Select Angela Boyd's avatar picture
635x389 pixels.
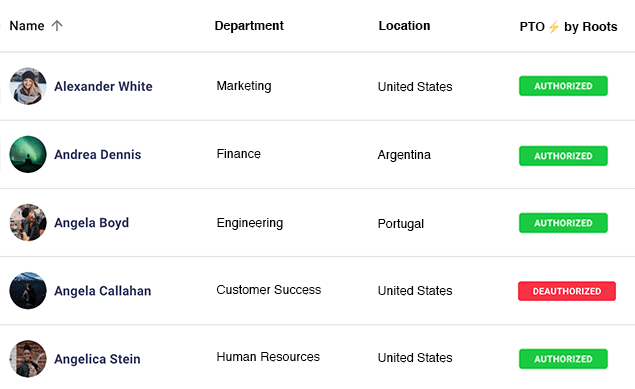pyautogui.click(x=28, y=222)
